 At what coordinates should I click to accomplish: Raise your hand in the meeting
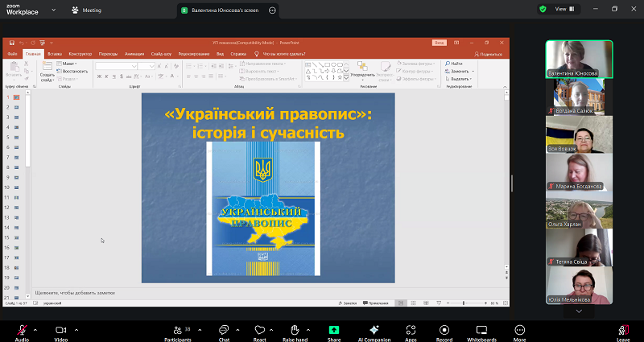tap(295, 330)
